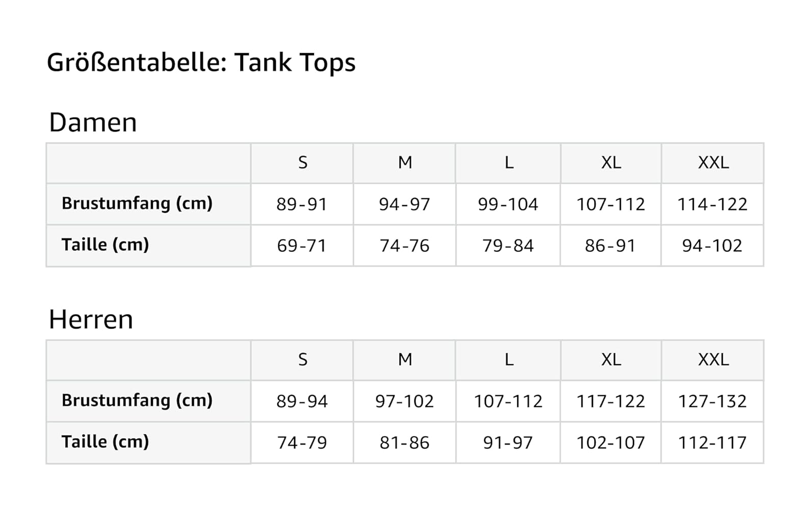This screenshot has height=510, width=812.
Task: Select Brustumfang (cm) row label under Damen
Action: pyautogui.click(x=137, y=203)
